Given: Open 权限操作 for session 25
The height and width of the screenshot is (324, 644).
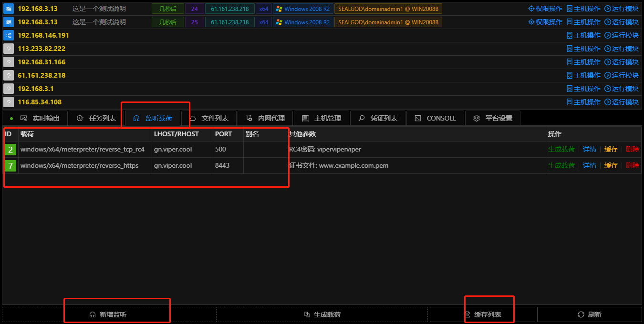Looking at the screenshot, I should [x=545, y=22].
